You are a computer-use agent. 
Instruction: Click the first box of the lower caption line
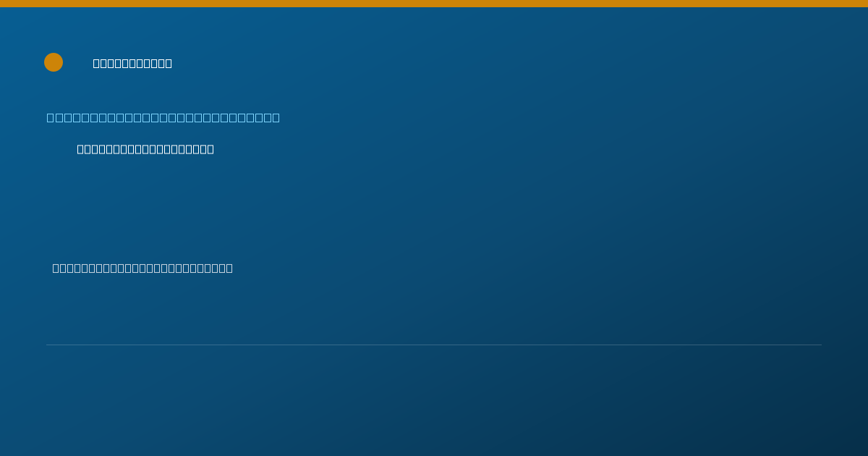(x=56, y=268)
